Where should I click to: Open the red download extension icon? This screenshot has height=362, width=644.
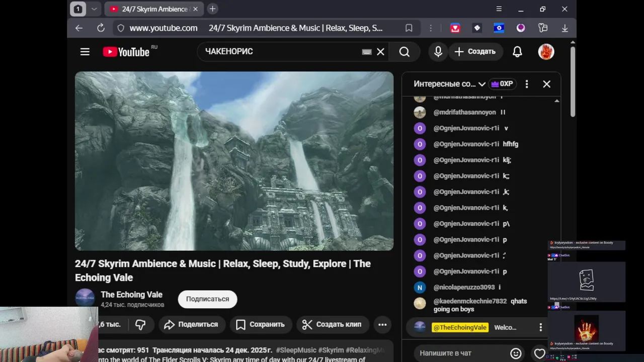click(455, 28)
